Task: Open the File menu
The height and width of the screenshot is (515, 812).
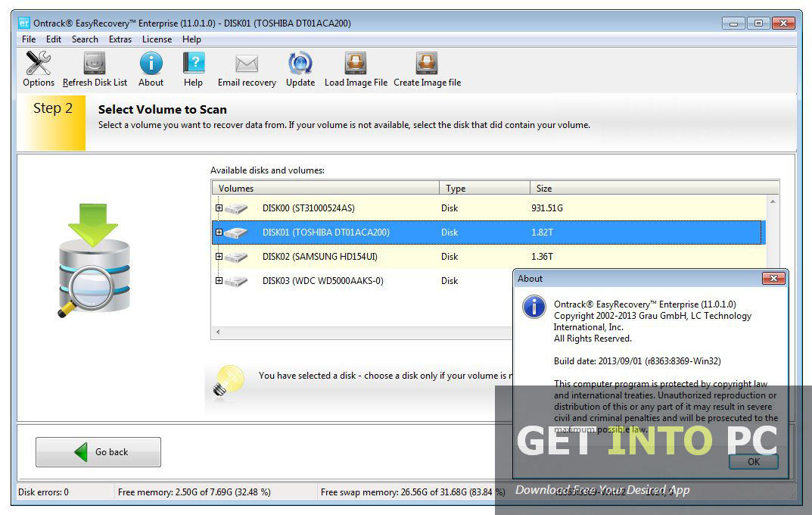Action: (29, 39)
